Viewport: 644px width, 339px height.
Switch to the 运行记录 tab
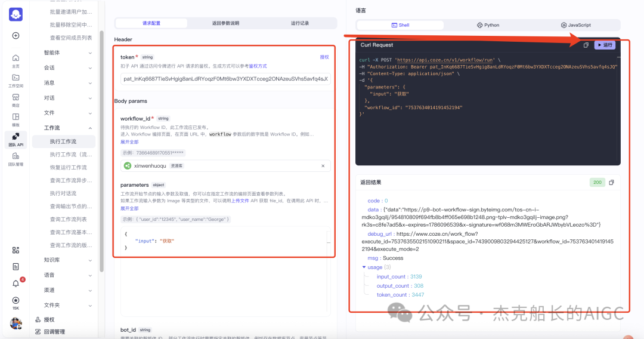pos(300,23)
